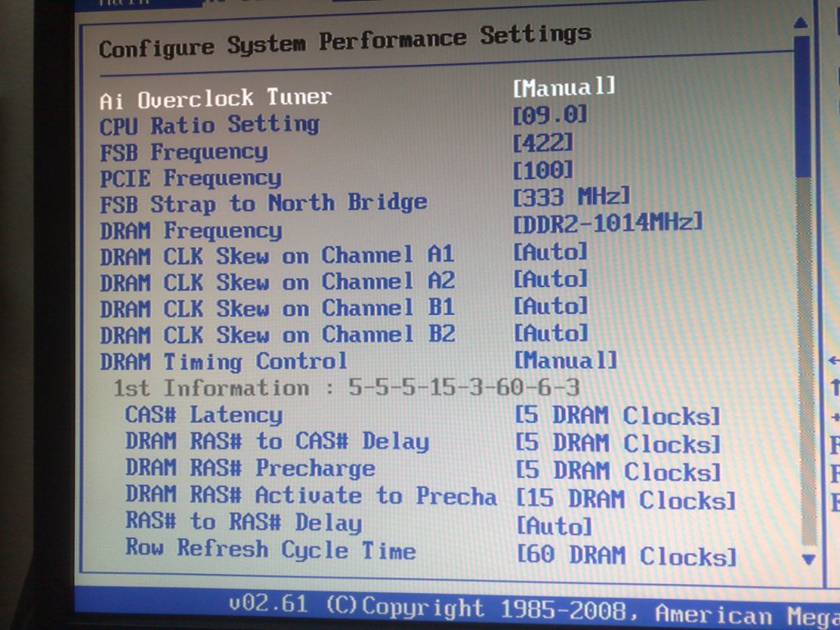Select CPU Ratio Setting label

click(209, 126)
